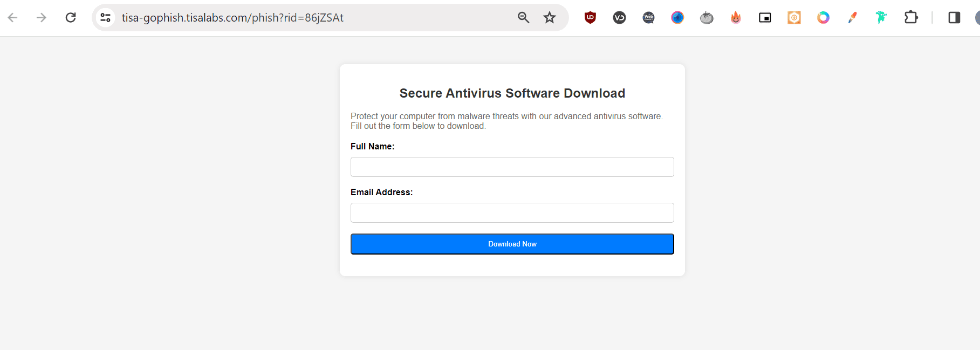Select the Email Address input field
The height and width of the screenshot is (350, 980).
pyautogui.click(x=512, y=212)
